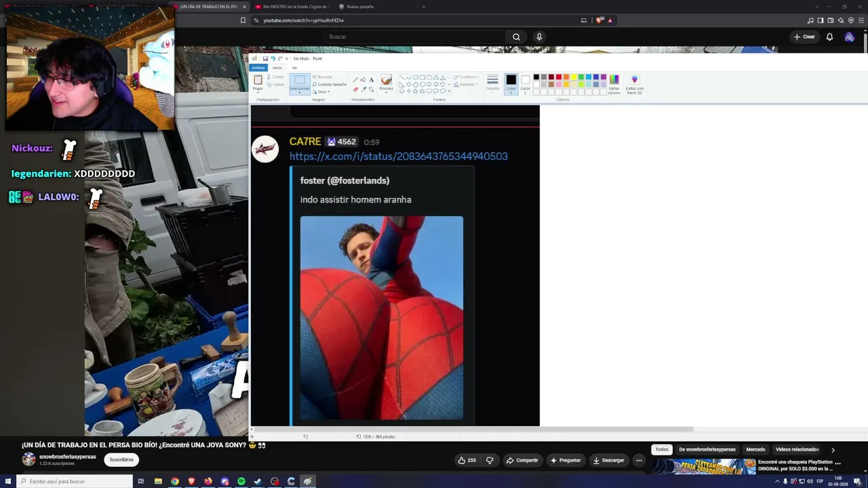Click the Pegar clipboard icon in Paint

coord(258,80)
